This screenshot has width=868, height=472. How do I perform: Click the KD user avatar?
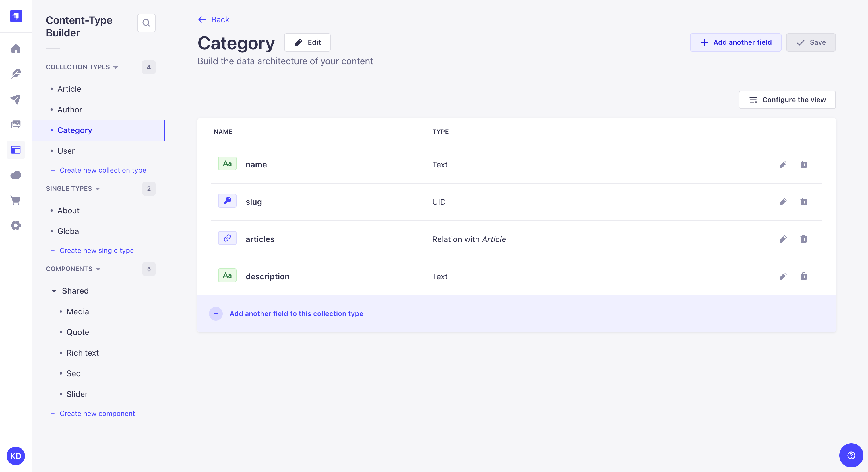coord(15,455)
